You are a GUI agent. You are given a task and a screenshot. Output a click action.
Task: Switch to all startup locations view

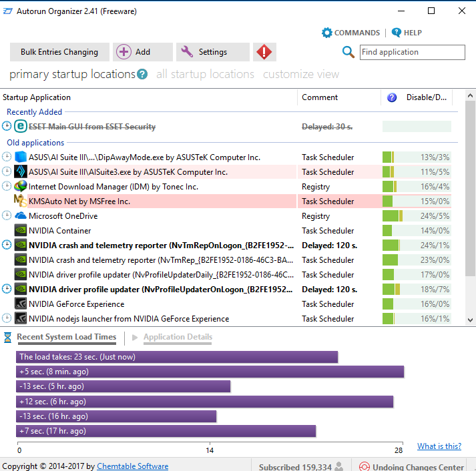pyautogui.click(x=205, y=74)
